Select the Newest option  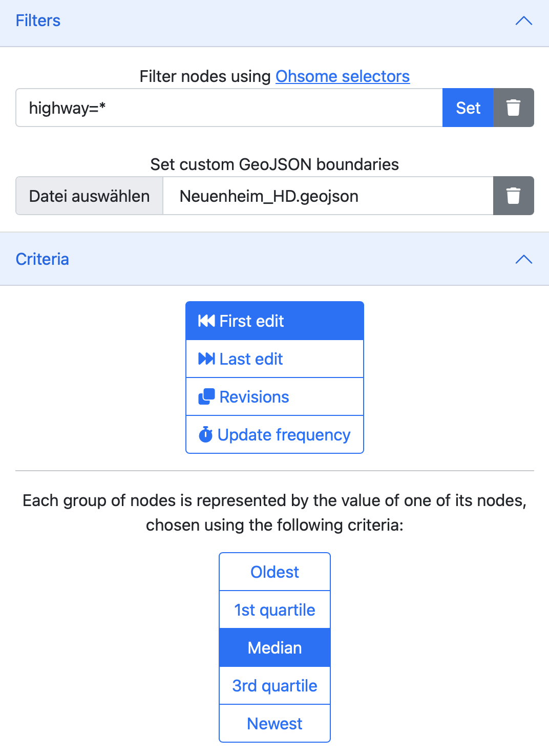pyautogui.click(x=274, y=723)
